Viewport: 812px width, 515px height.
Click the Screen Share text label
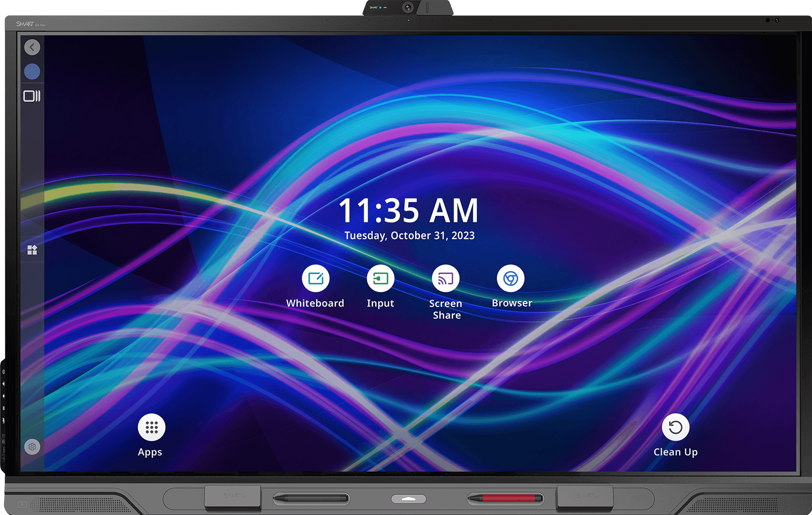[x=445, y=309]
